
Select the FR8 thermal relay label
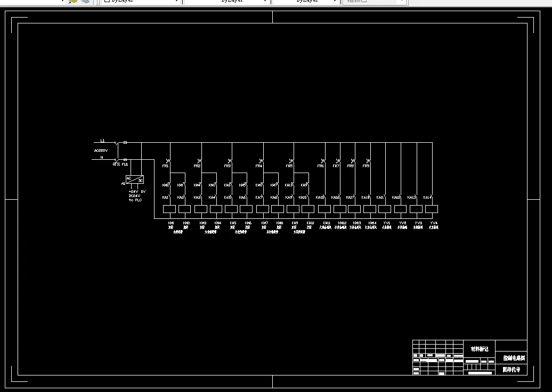(x=351, y=166)
